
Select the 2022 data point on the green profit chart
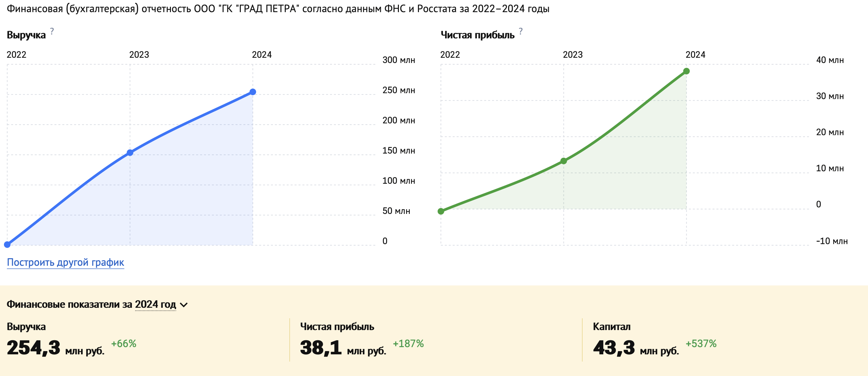441,211
